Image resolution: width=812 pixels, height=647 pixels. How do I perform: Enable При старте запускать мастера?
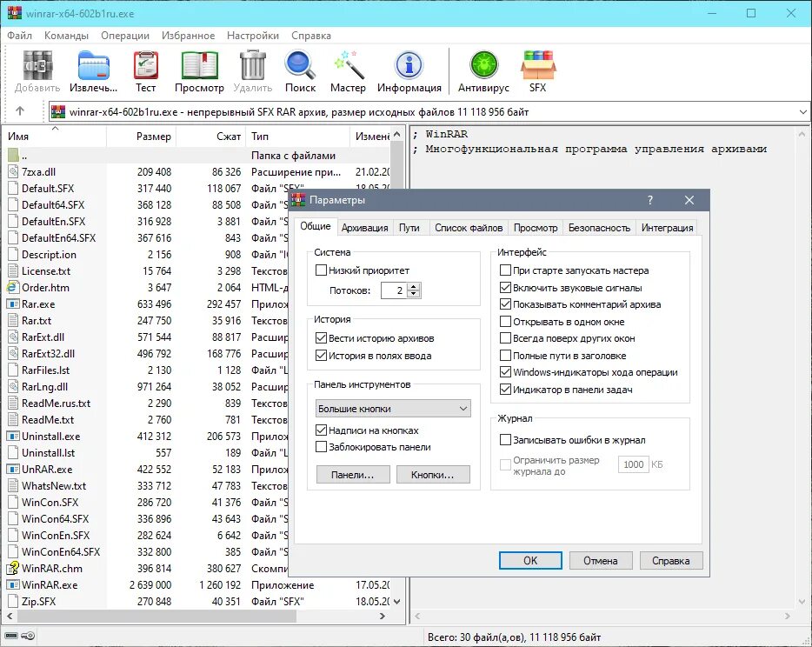505,270
